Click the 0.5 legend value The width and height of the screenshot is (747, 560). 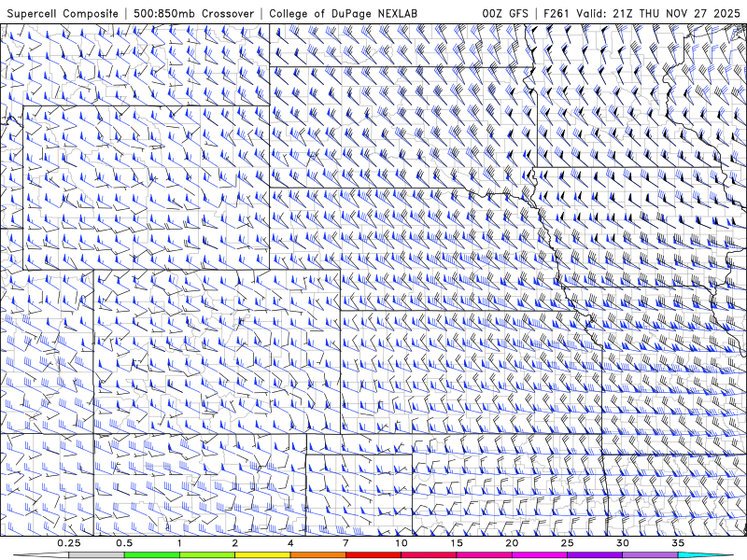124,543
